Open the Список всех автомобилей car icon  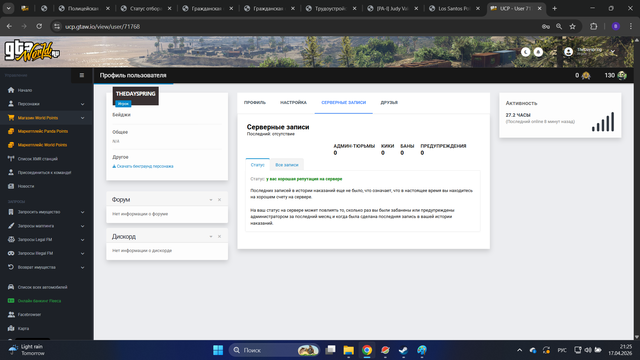click(x=11, y=287)
